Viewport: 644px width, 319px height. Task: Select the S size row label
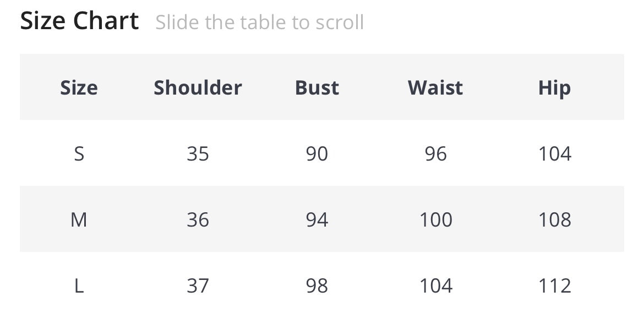coord(79,153)
